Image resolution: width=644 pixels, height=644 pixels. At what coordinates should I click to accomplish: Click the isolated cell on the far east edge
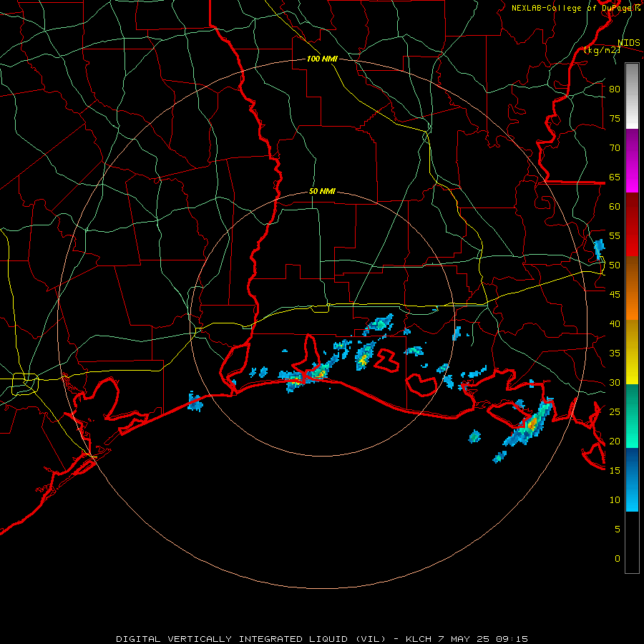point(599,250)
